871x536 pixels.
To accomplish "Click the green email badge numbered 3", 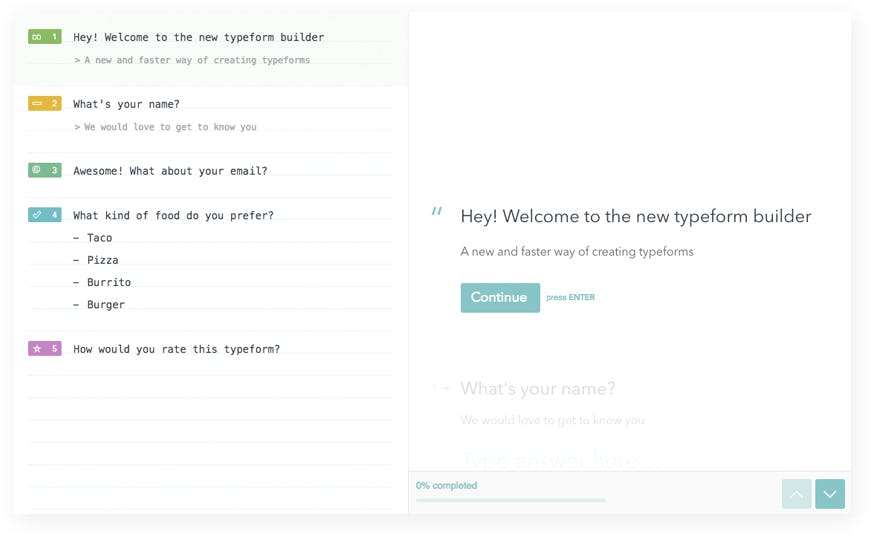I will coord(45,171).
